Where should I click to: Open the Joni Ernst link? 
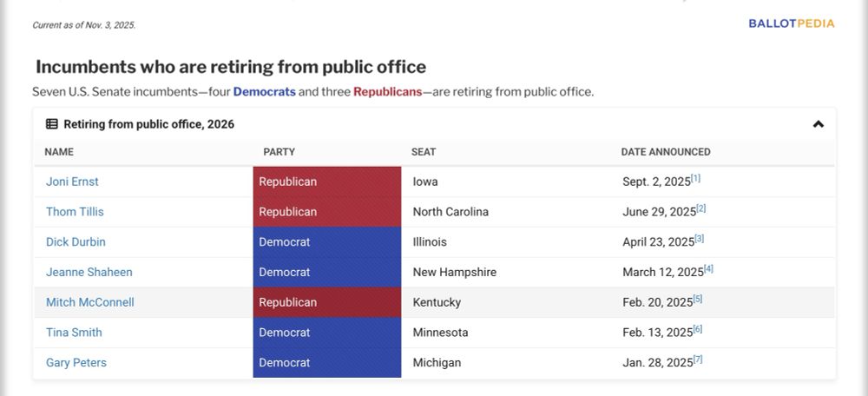pos(72,181)
